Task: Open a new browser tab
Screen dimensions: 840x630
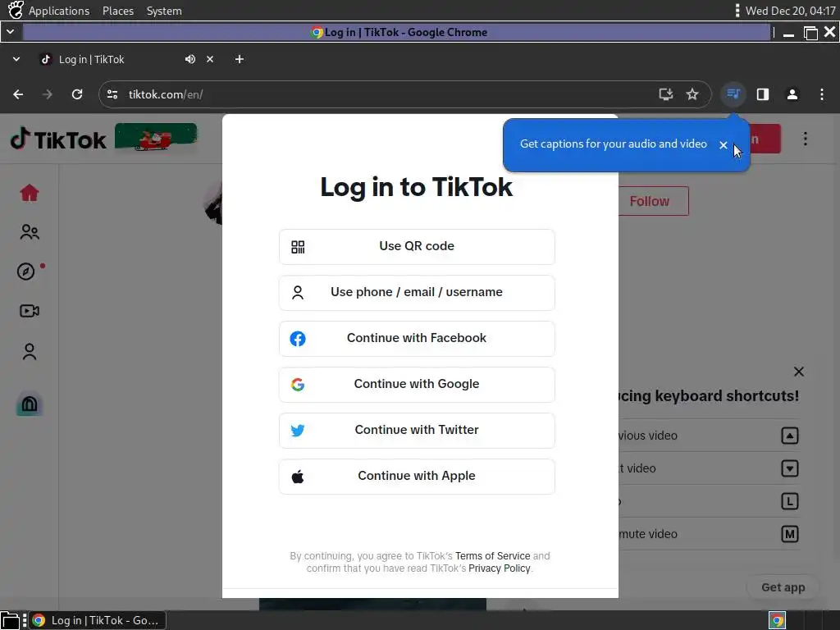Action: pos(240,59)
